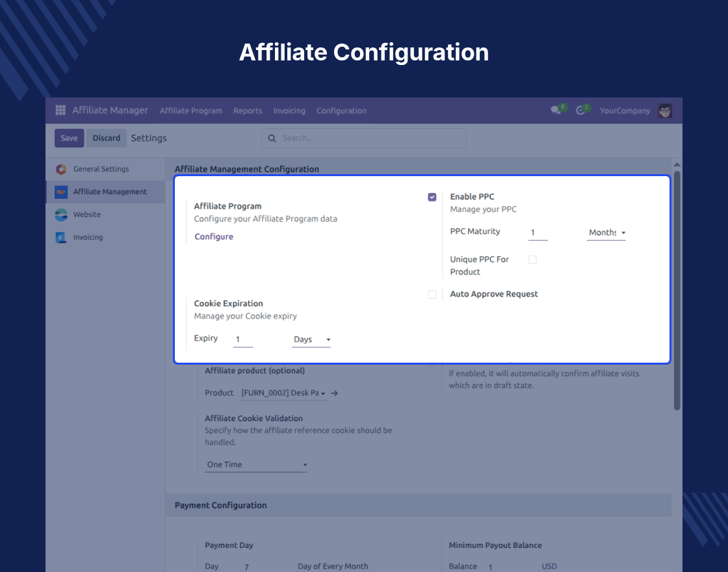Image resolution: width=728 pixels, height=572 pixels.
Task: Click the PPC Maturity value field
Action: click(538, 233)
